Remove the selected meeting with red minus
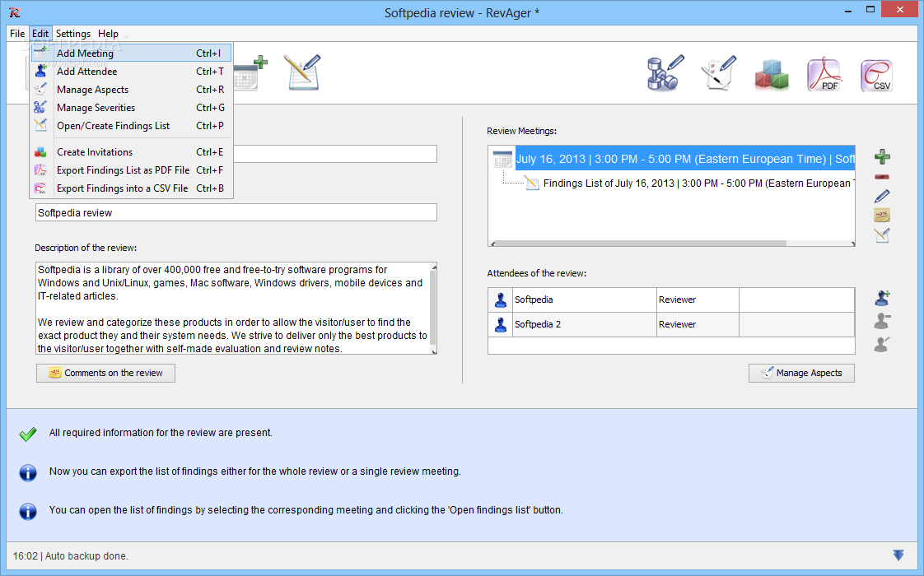Image resolution: width=924 pixels, height=576 pixels. (882, 177)
